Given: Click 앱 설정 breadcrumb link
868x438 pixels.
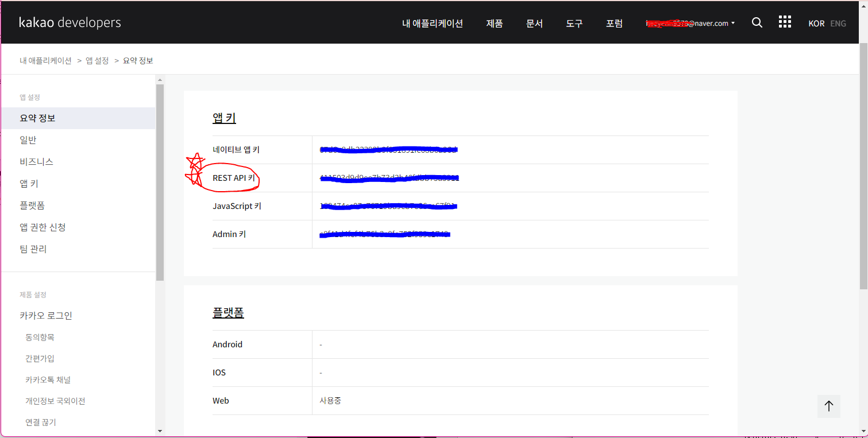Looking at the screenshot, I should pyautogui.click(x=97, y=60).
